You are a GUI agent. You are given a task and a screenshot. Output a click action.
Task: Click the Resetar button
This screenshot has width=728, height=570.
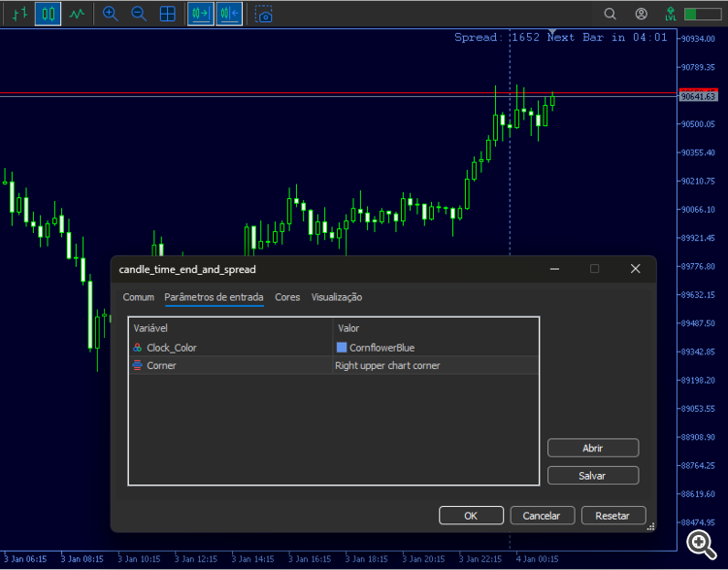coord(612,516)
